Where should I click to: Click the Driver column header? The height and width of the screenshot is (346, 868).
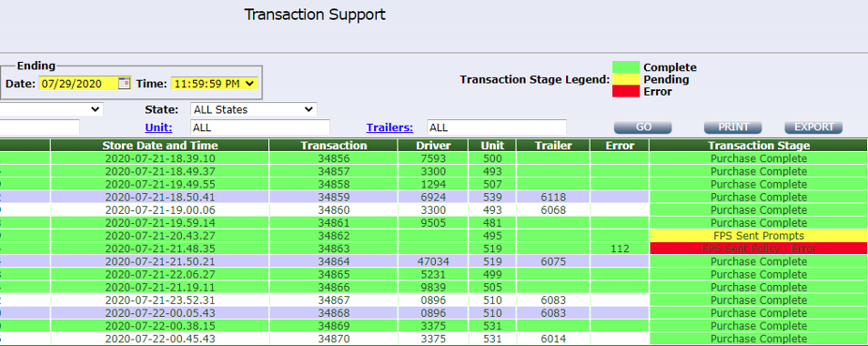[x=433, y=146]
